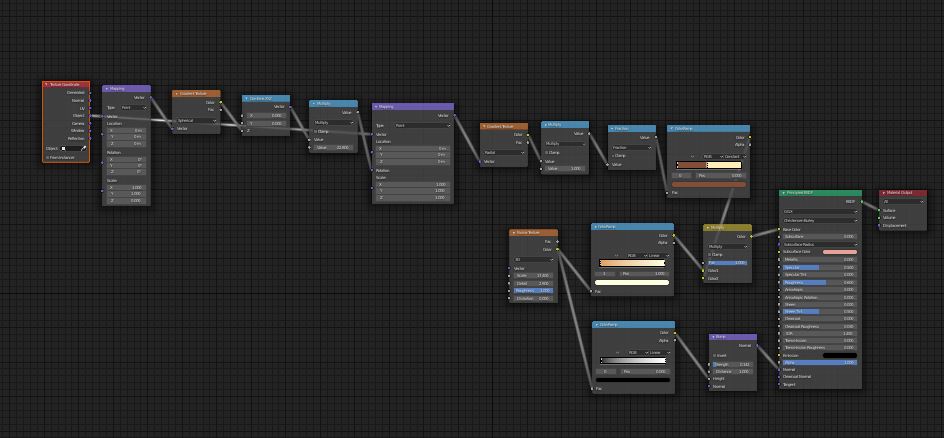Click the Volume input of Material Output
The image size is (944, 438).
point(879,218)
